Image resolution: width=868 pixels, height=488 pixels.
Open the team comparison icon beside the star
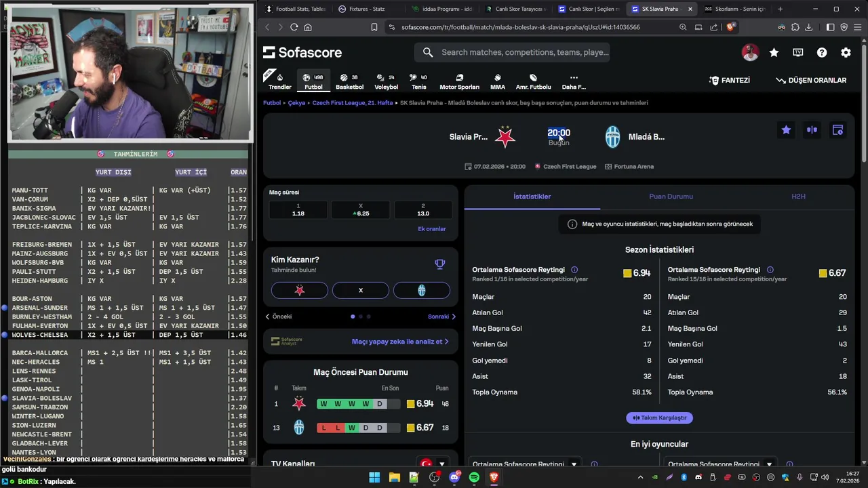812,130
